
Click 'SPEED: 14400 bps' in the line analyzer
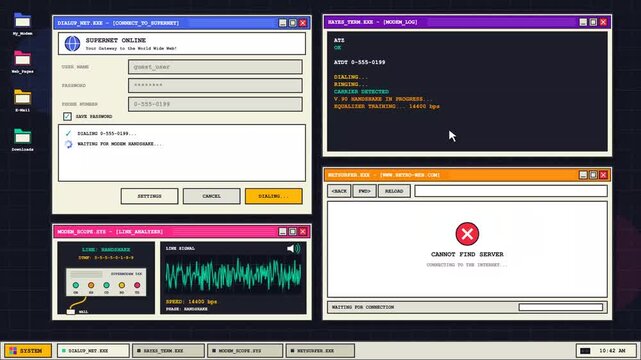coord(191,302)
